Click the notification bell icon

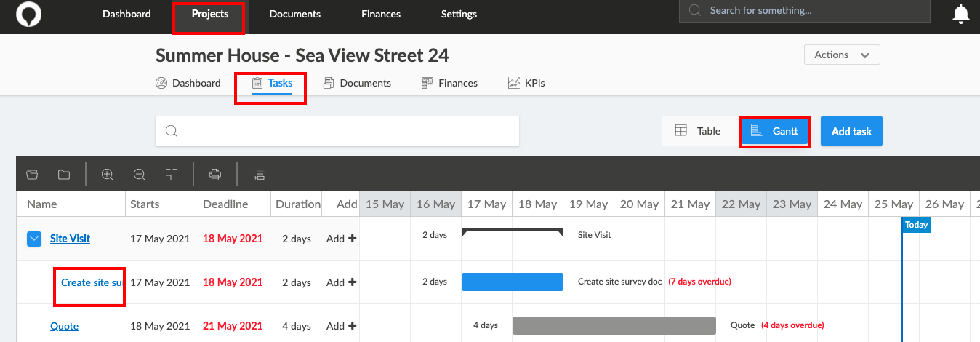click(x=961, y=14)
